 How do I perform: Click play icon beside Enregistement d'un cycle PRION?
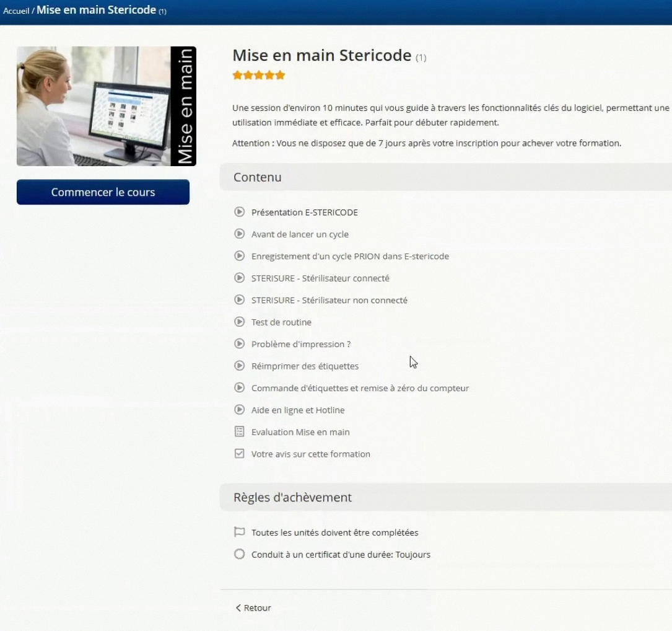[x=239, y=255]
